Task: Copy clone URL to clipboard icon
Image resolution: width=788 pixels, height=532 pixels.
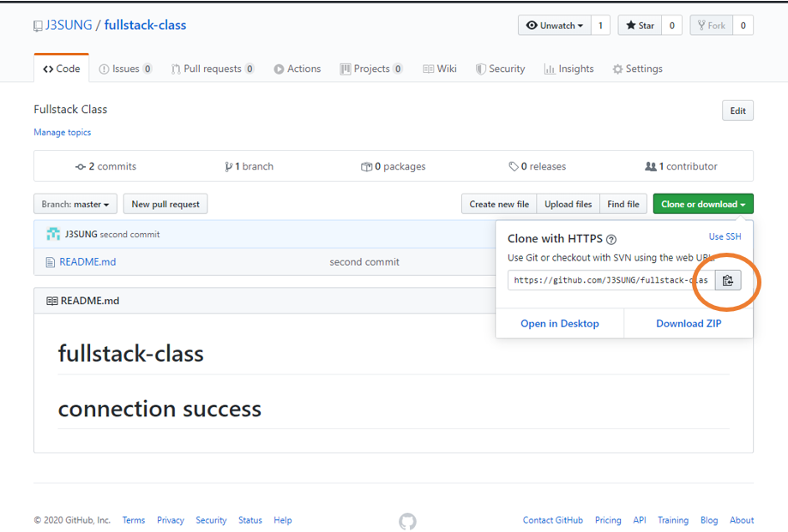Action: click(x=728, y=280)
